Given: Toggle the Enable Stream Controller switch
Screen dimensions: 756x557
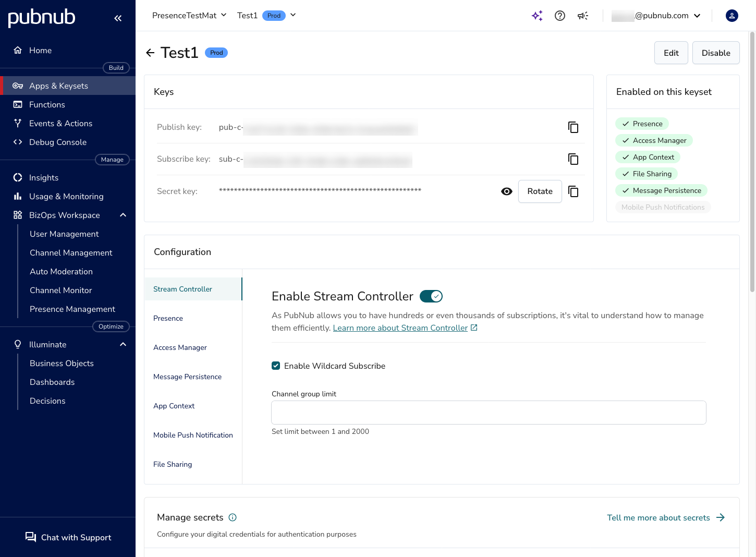Looking at the screenshot, I should [431, 296].
